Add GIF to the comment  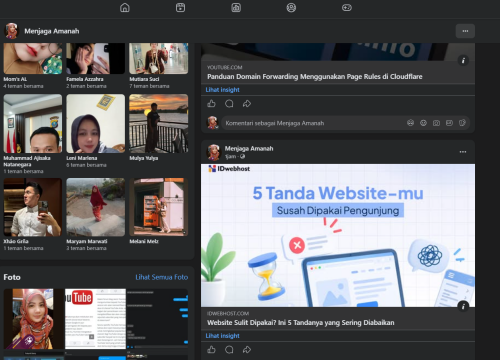(x=449, y=123)
